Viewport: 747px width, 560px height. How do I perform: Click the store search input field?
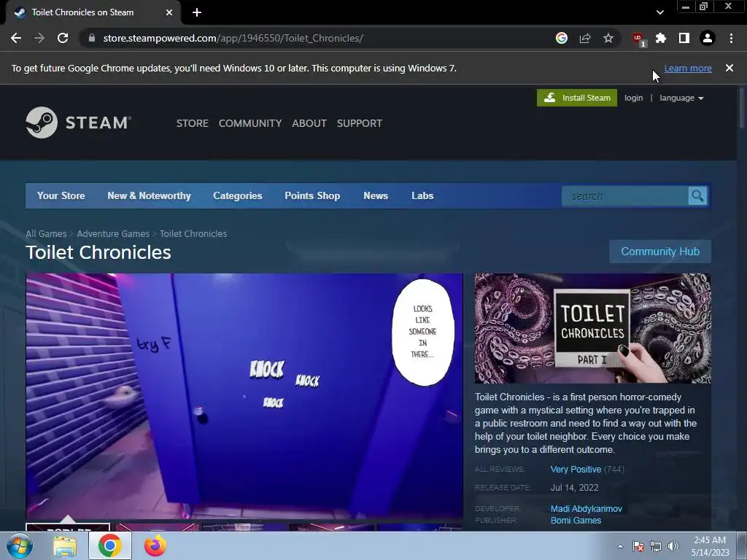tap(625, 195)
